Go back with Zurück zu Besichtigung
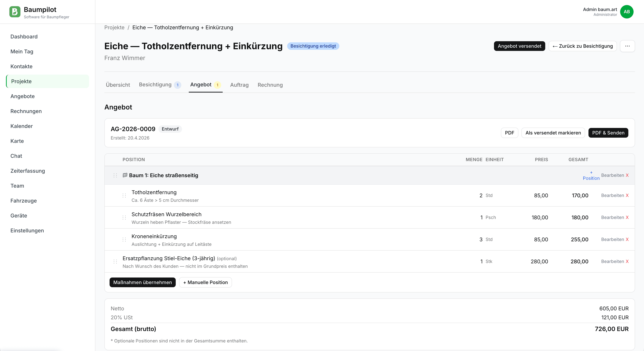The width and height of the screenshot is (644, 351). 583,46
